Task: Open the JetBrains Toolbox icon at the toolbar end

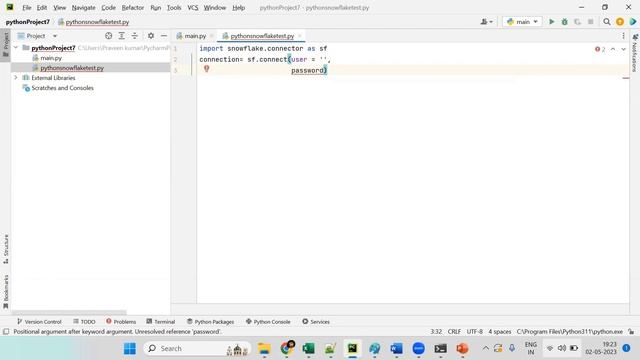Action: pyautogui.click(x=633, y=22)
